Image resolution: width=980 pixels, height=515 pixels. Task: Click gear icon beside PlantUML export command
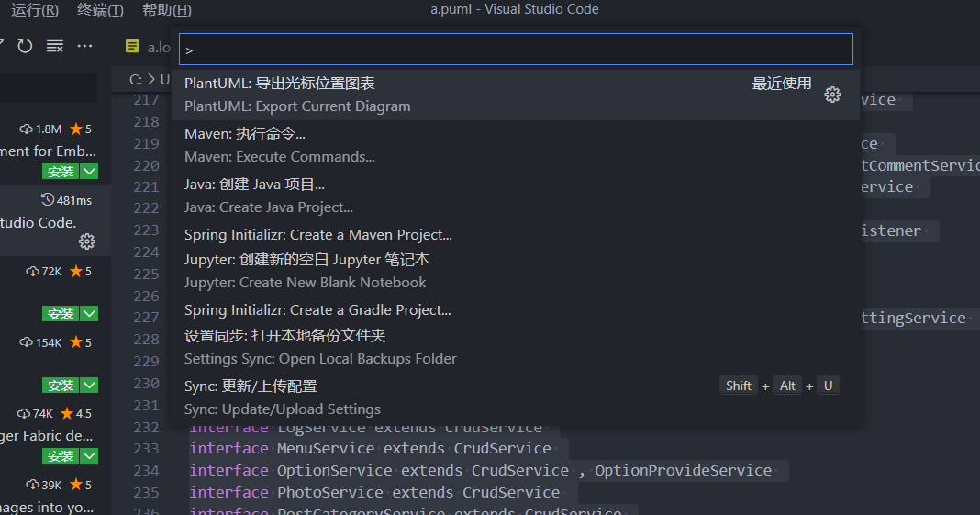coord(832,95)
